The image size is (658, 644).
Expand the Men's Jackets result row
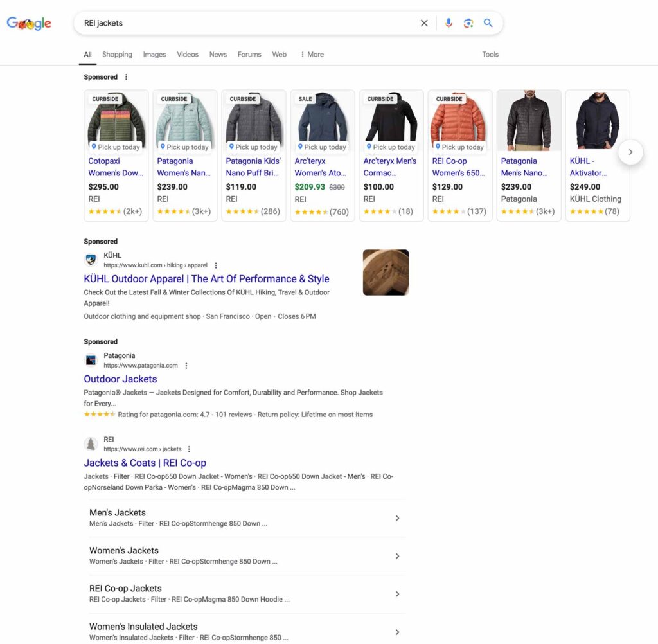point(397,518)
